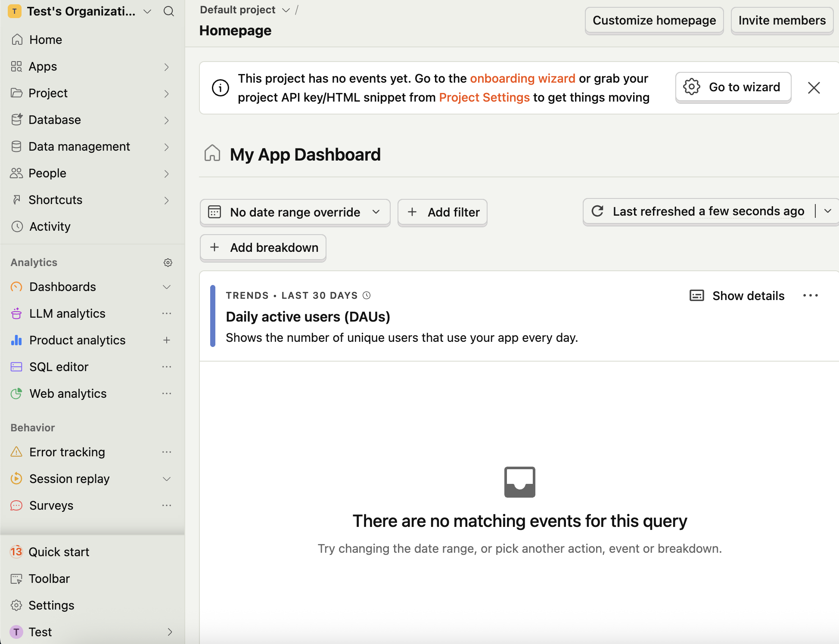
Task: Open the Web analytics more options menu
Action: point(167,393)
